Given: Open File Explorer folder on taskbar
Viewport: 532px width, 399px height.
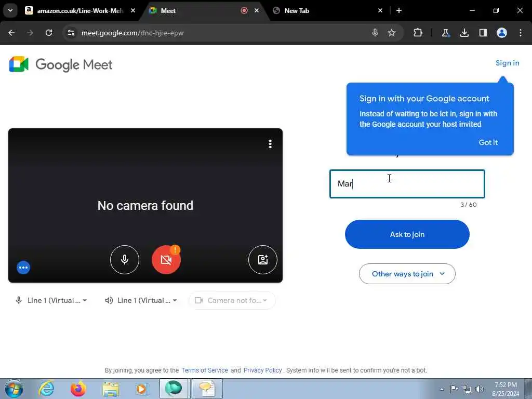Looking at the screenshot, I should click(111, 389).
